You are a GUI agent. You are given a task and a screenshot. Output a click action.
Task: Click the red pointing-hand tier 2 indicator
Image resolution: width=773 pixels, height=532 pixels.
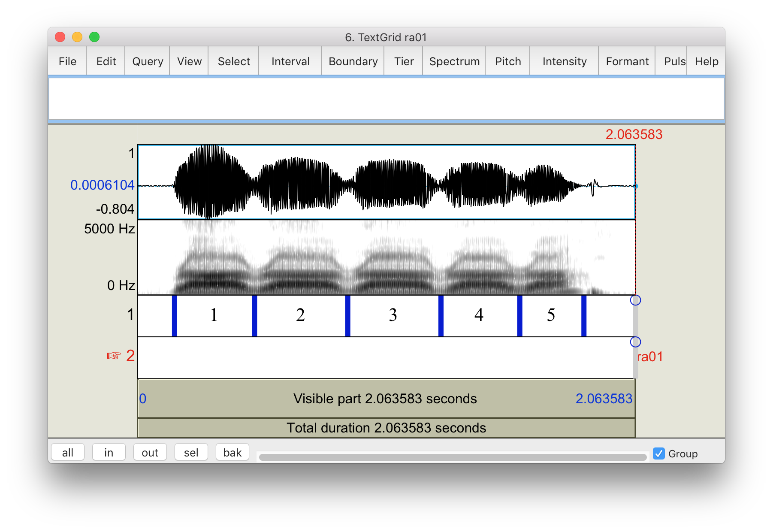(x=114, y=356)
